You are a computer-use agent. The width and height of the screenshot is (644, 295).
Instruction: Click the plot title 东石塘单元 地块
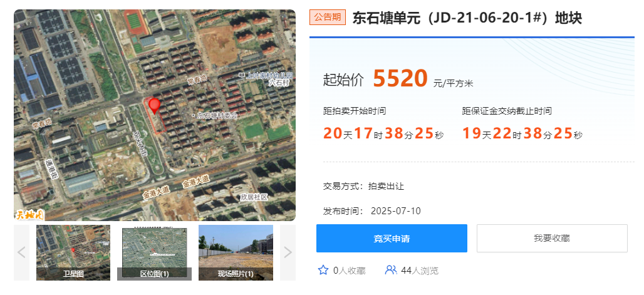point(467,18)
